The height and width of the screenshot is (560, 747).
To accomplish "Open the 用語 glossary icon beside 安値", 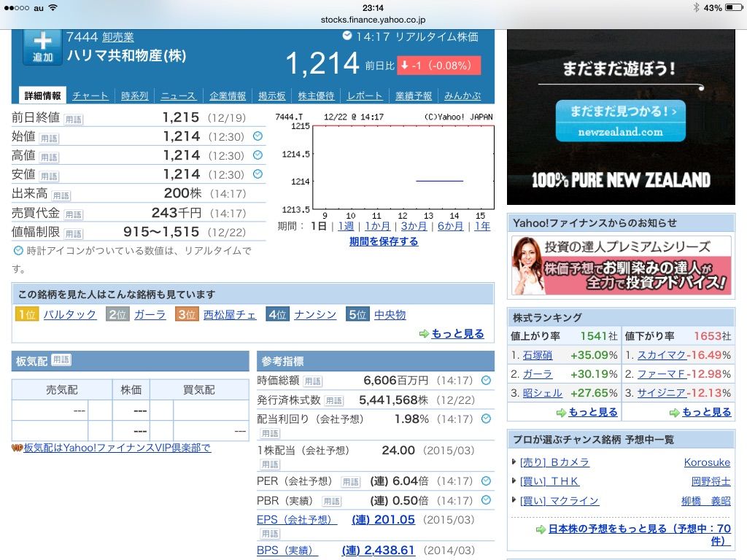I will tap(49, 176).
